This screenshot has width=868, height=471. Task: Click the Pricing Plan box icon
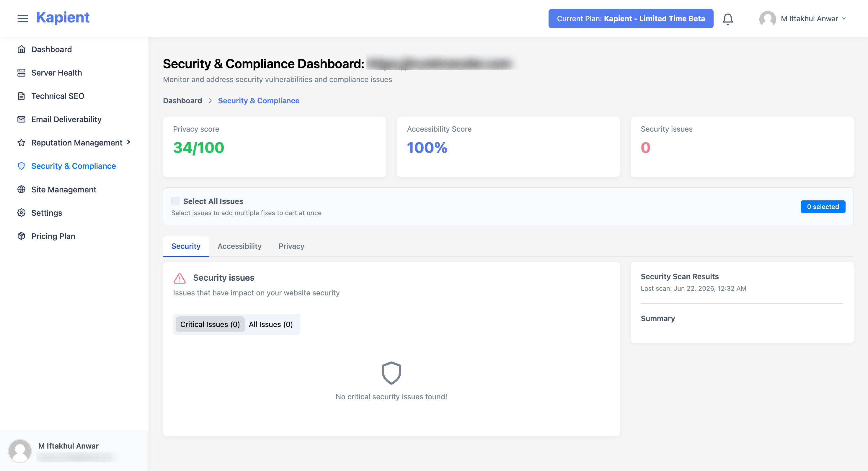coord(21,236)
